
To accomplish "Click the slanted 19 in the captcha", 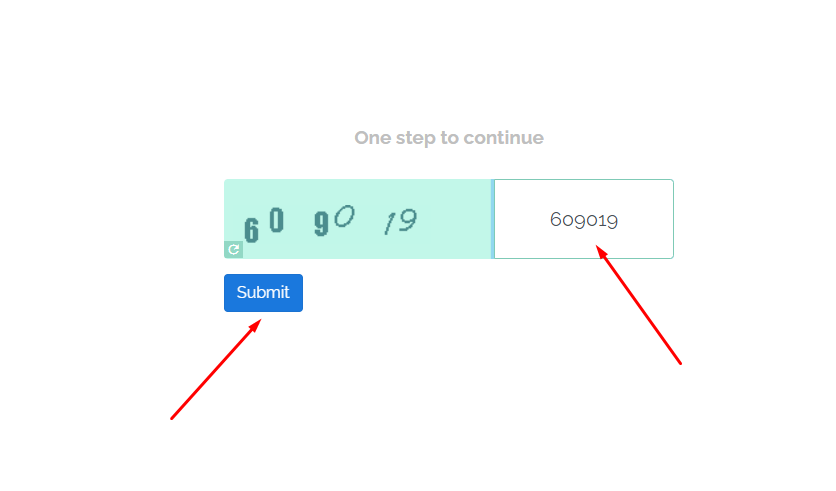I will 401,221.
